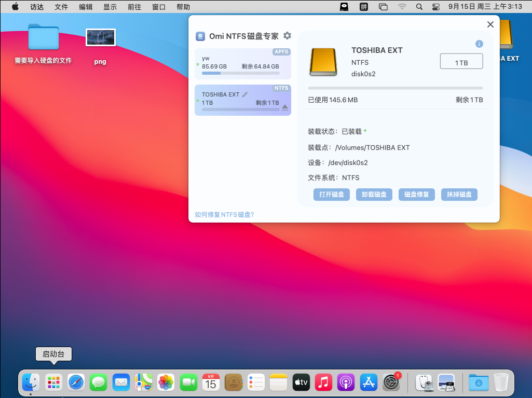Click the 拼 input method icon

tap(363, 7)
